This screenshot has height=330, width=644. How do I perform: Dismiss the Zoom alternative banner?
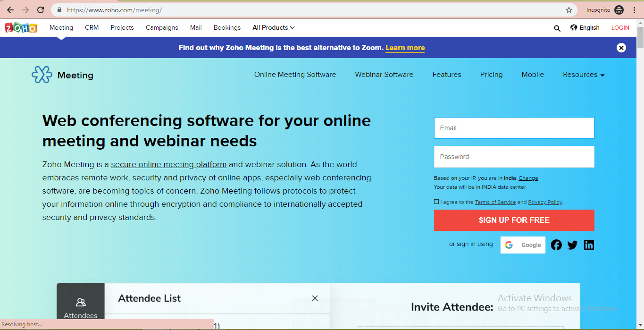point(621,48)
